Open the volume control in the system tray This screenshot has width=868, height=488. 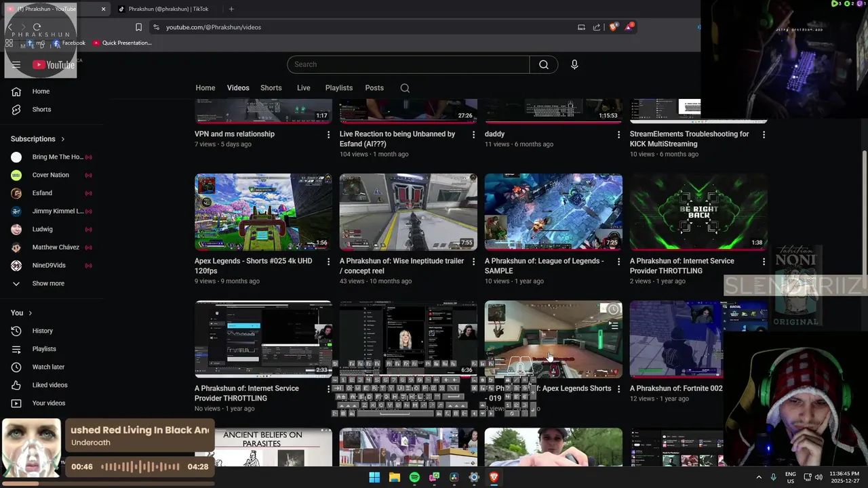(818, 477)
